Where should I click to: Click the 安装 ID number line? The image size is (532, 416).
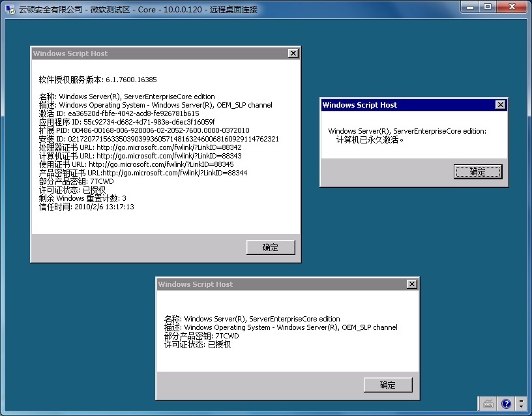point(159,139)
